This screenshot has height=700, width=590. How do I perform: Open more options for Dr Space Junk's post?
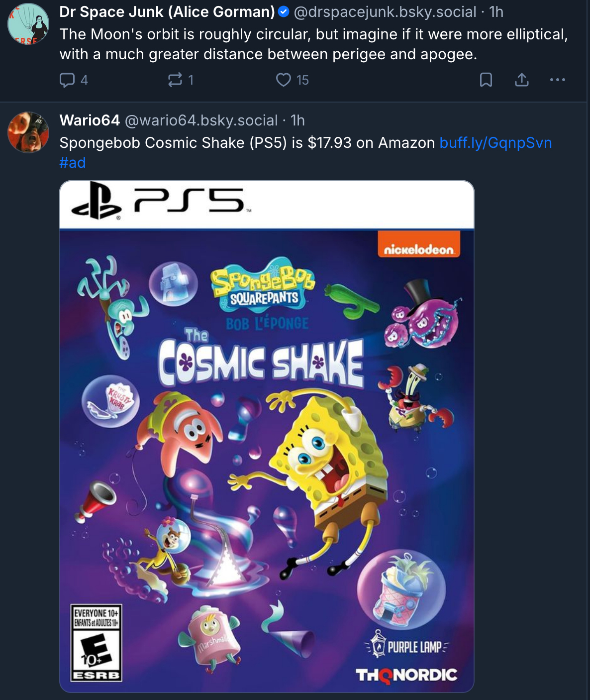557,80
